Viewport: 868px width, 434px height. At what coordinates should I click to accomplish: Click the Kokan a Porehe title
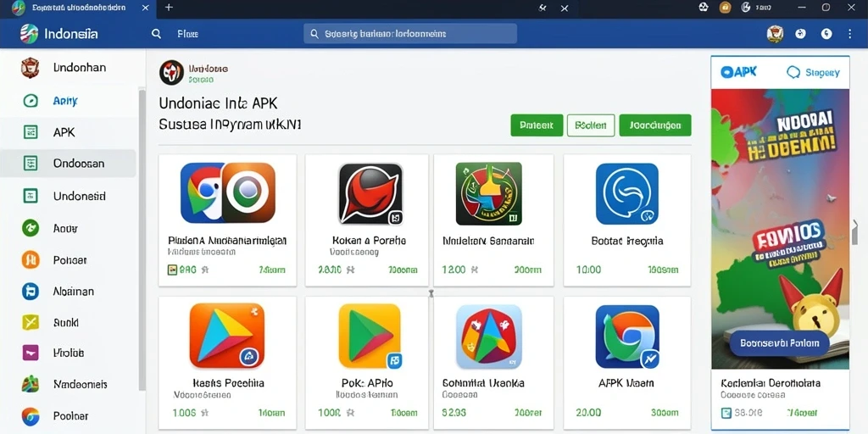click(x=369, y=241)
